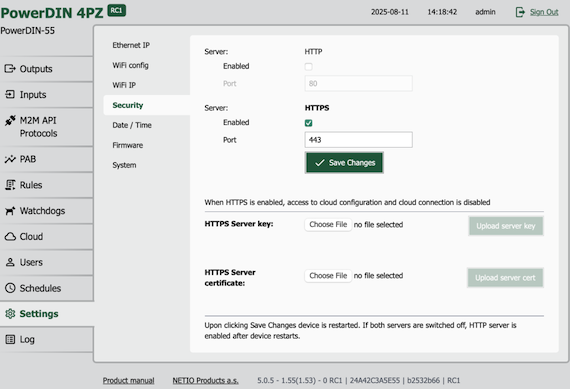
Task: Click the 'Upon clicking Save Changes' restart note
Action: tap(360, 330)
